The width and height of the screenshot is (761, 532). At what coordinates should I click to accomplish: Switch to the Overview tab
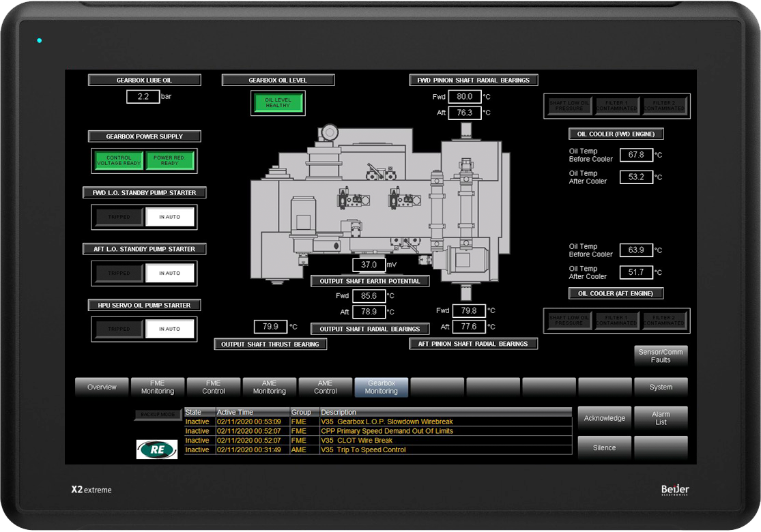[x=102, y=387]
